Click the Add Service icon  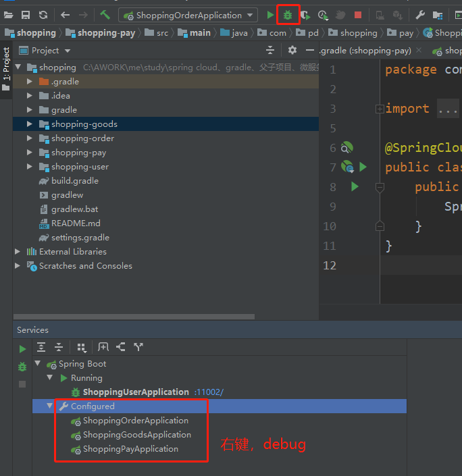point(103,346)
